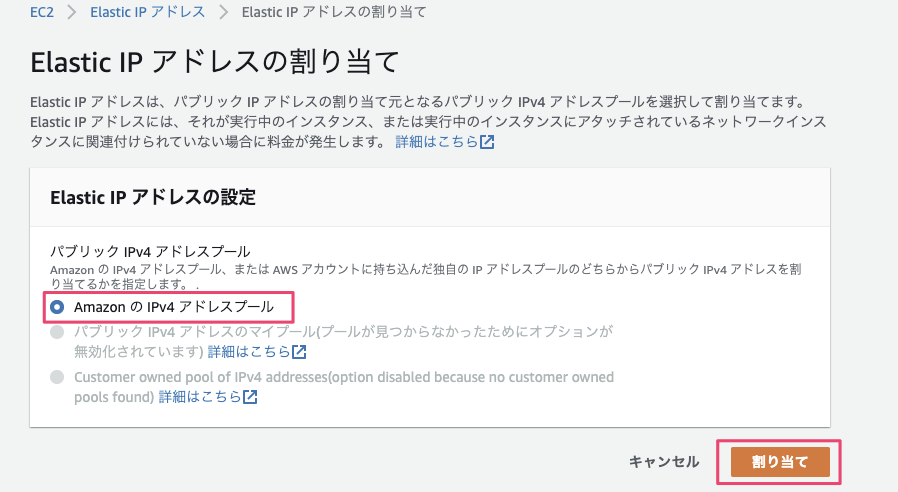Click external-link icon in the page description
This screenshot has height=492, width=898.
(487, 142)
